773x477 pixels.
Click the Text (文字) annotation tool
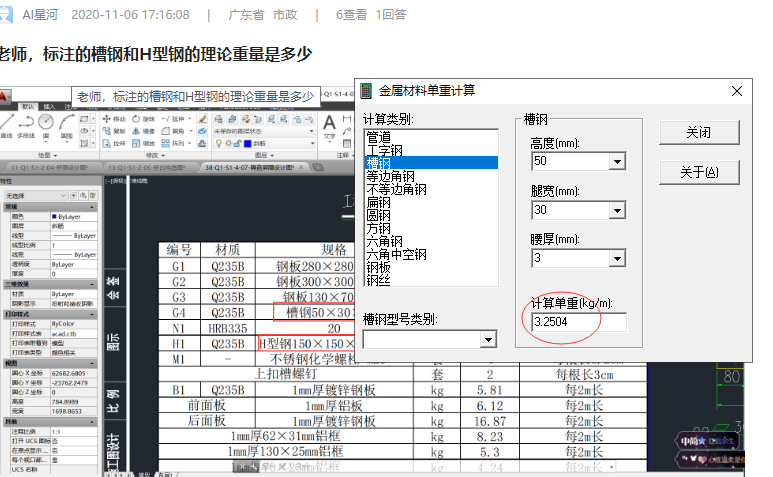329,127
